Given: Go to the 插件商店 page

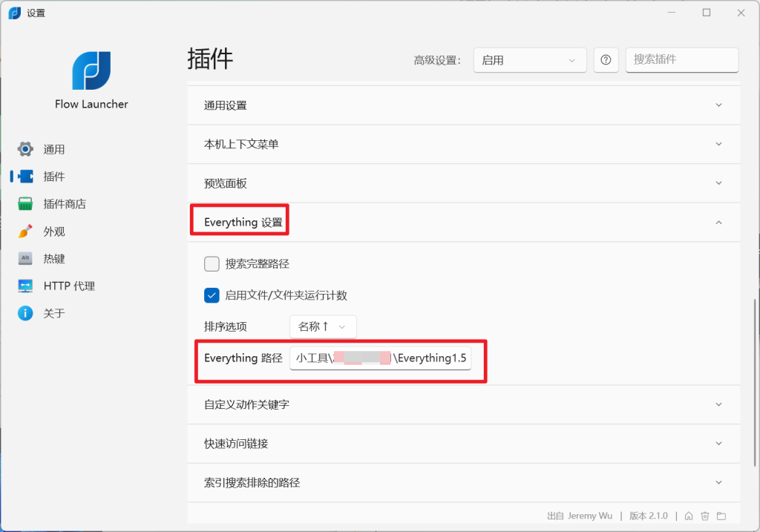Looking at the screenshot, I should pyautogui.click(x=65, y=204).
